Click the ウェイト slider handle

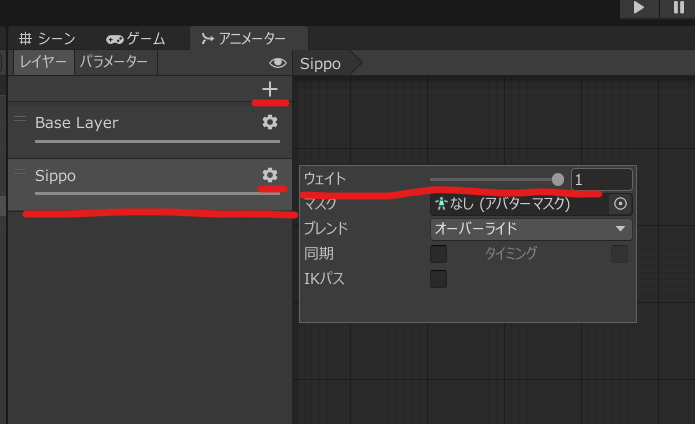point(558,179)
